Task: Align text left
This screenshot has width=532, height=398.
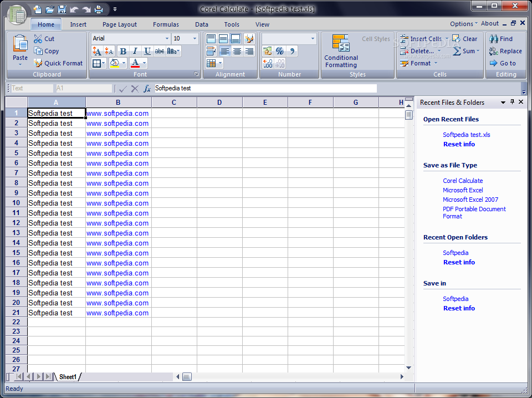Action: click(x=224, y=51)
